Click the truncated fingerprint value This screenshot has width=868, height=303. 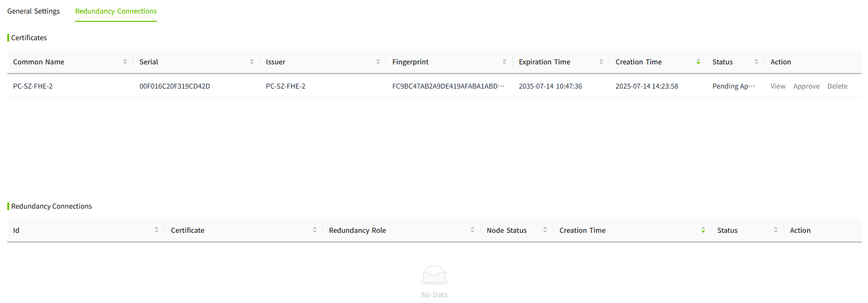(x=448, y=86)
